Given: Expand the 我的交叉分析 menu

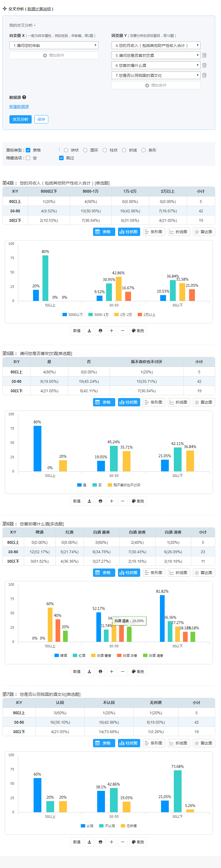Looking at the screenshot, I should 22,25.
